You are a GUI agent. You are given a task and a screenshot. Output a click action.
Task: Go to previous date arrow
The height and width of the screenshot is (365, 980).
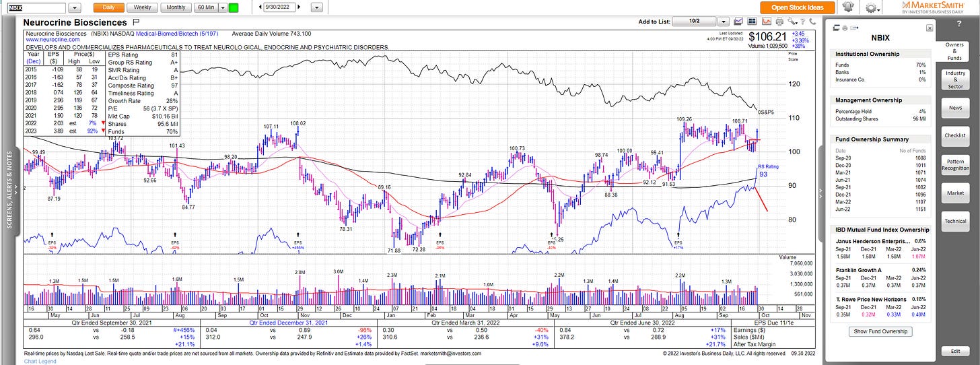click(x=262, y=7)
